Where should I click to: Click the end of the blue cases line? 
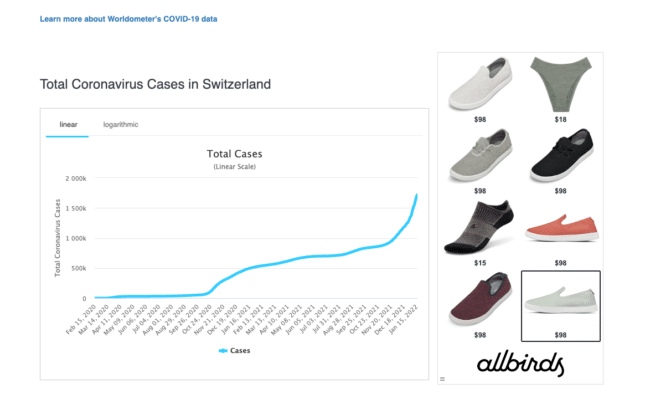(417, 195)
